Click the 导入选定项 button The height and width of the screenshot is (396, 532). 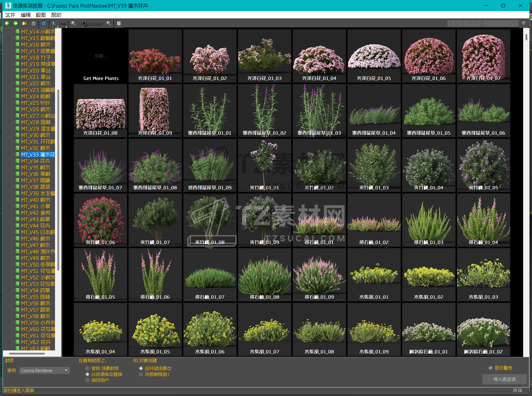tap(504, 379)
